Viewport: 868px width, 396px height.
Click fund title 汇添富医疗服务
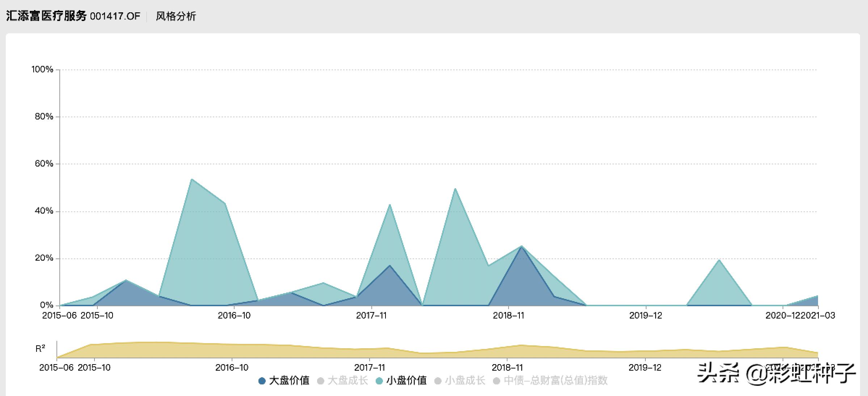pyautogui.click(x=46, y=16)
